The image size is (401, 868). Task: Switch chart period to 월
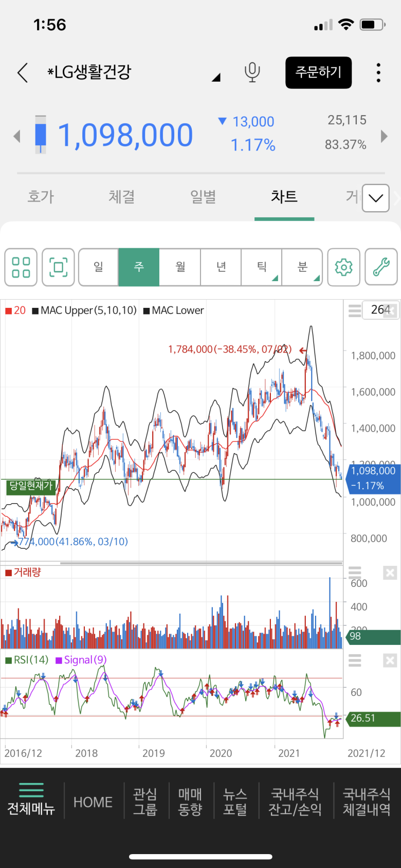click(180, 267)
